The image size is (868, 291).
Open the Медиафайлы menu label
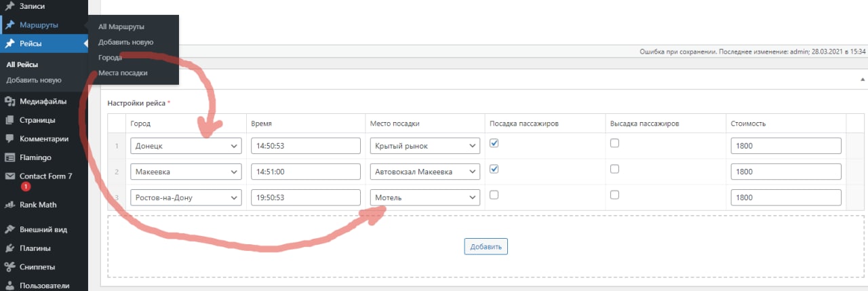coord(43,102)
